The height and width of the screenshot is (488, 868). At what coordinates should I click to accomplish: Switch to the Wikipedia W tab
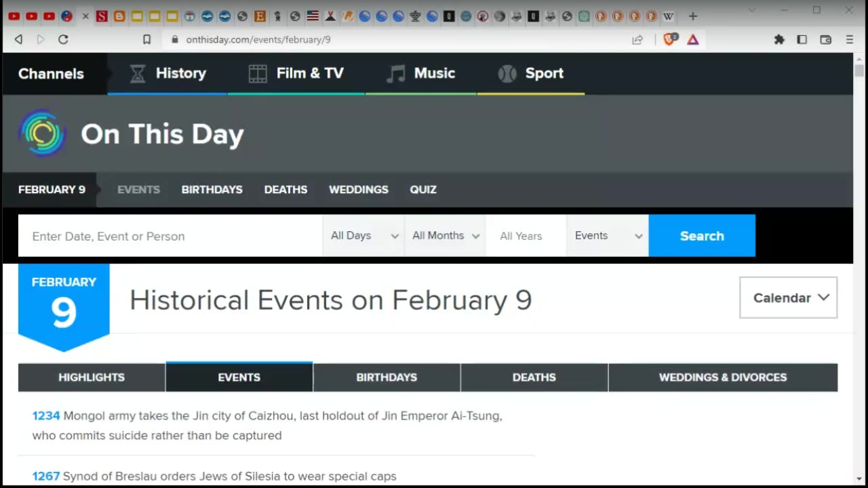pyautogui.click(x=669, y=16)
